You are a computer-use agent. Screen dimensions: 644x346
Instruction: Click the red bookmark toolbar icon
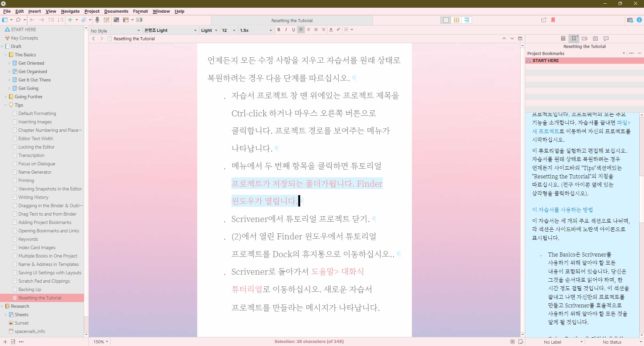tap(553, 20)
